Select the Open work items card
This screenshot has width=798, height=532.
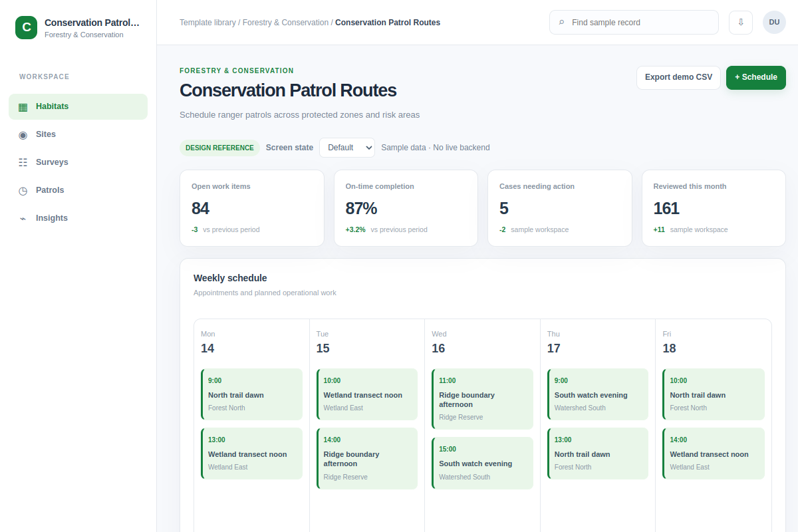point(252,208)
